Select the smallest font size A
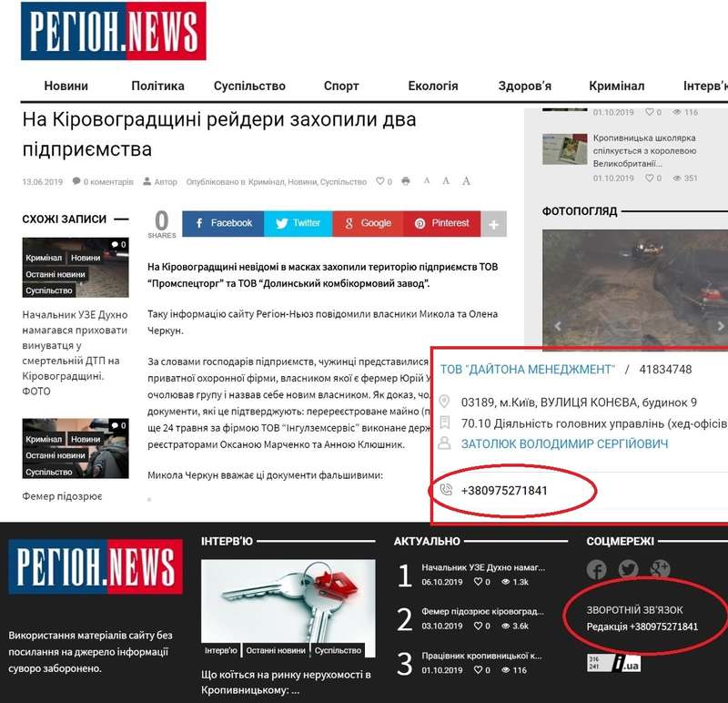 tap(427, 180)
